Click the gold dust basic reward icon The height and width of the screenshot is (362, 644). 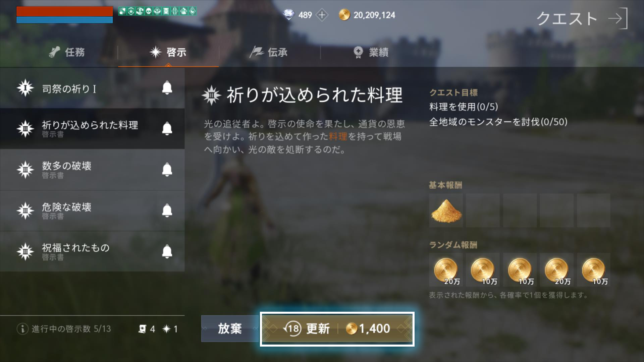point(446,210)
